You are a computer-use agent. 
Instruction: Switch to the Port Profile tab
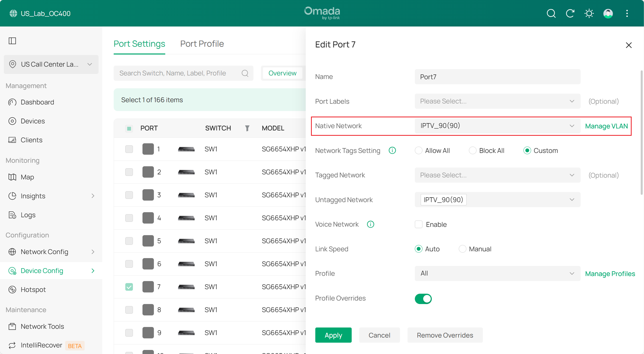pyautogui.click(x=202, y=44)
